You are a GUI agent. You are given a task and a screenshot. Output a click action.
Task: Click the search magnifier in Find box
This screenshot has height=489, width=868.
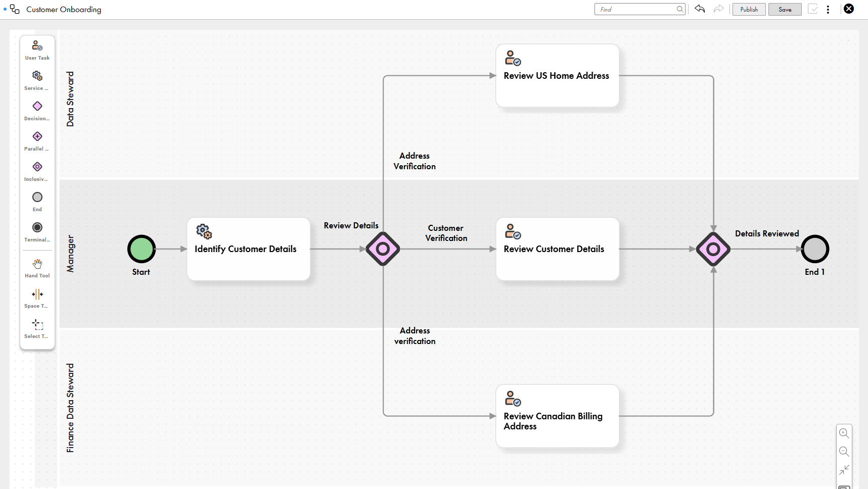point(680,9)
